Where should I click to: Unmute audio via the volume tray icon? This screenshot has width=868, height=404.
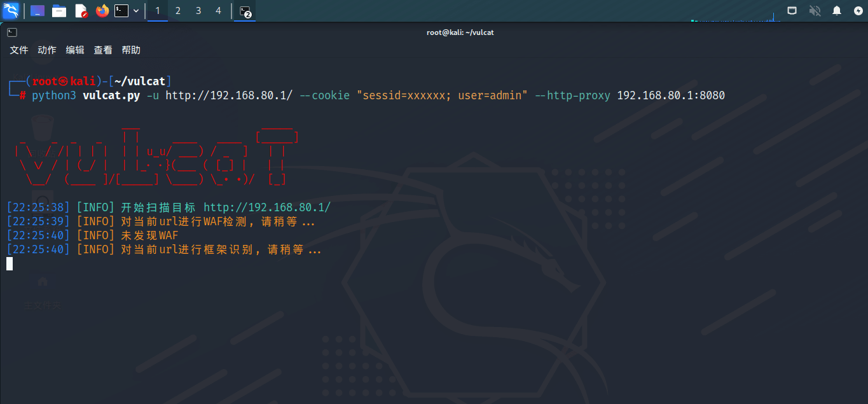[x=815, y=11]
